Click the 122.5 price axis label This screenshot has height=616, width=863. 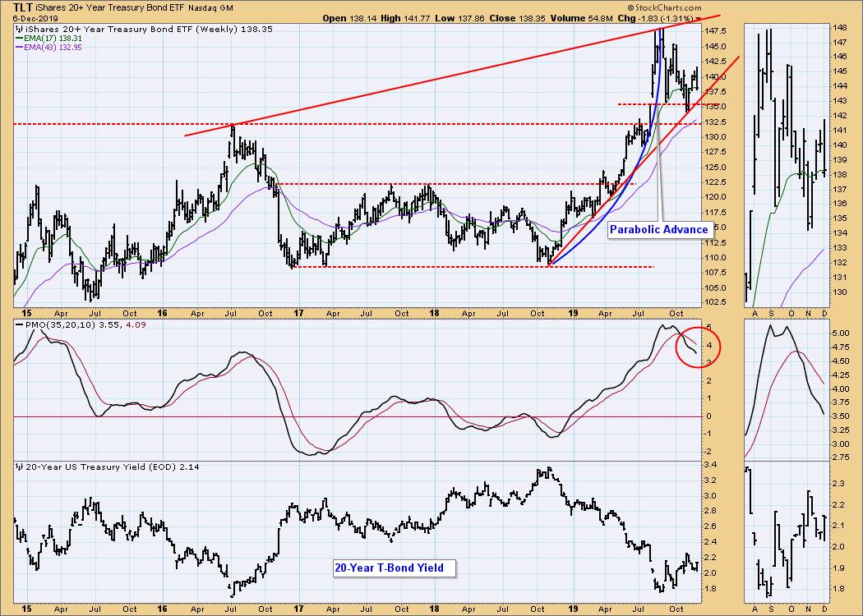click(x=716, y=182)
